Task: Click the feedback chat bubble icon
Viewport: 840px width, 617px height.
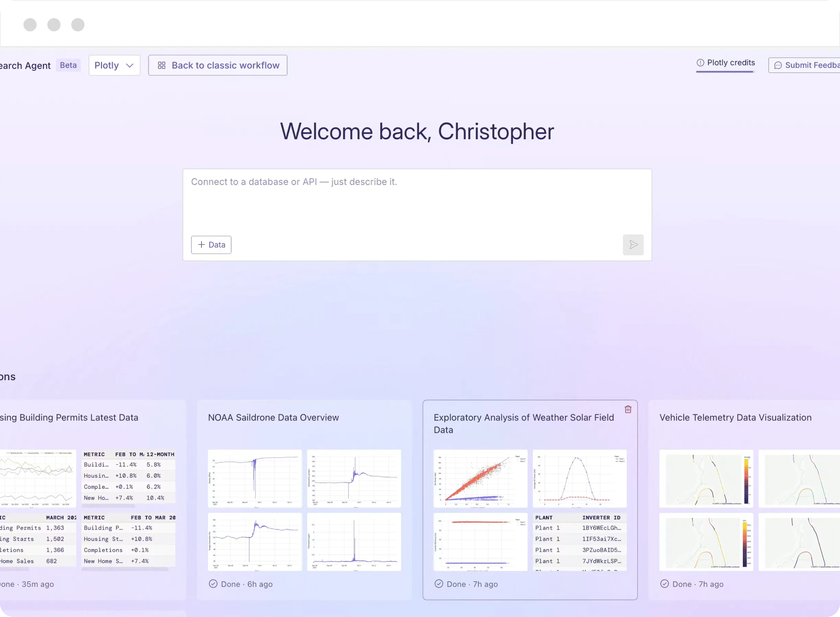Action: pyautogui.click(x=778, y=66)
